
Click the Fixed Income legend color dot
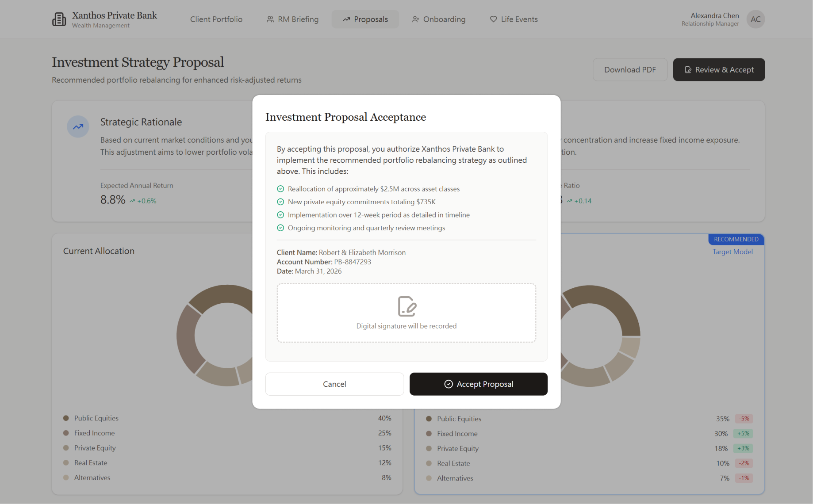pyautogui.click(x=65, y=433)
